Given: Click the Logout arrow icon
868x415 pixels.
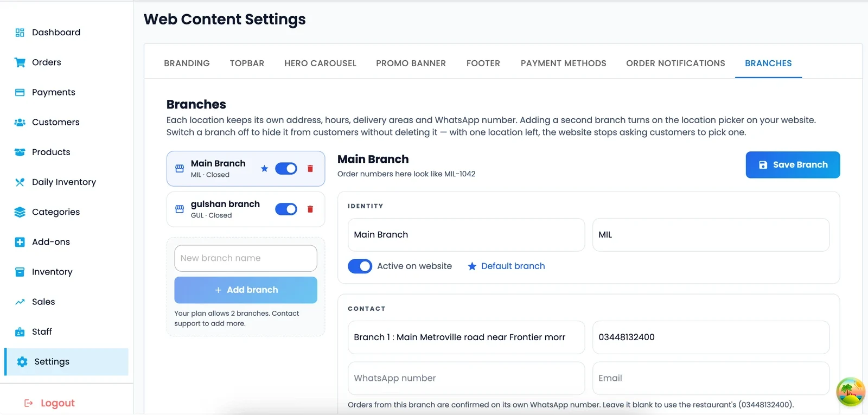Looking at the screenshot, I should click(29, 403).
